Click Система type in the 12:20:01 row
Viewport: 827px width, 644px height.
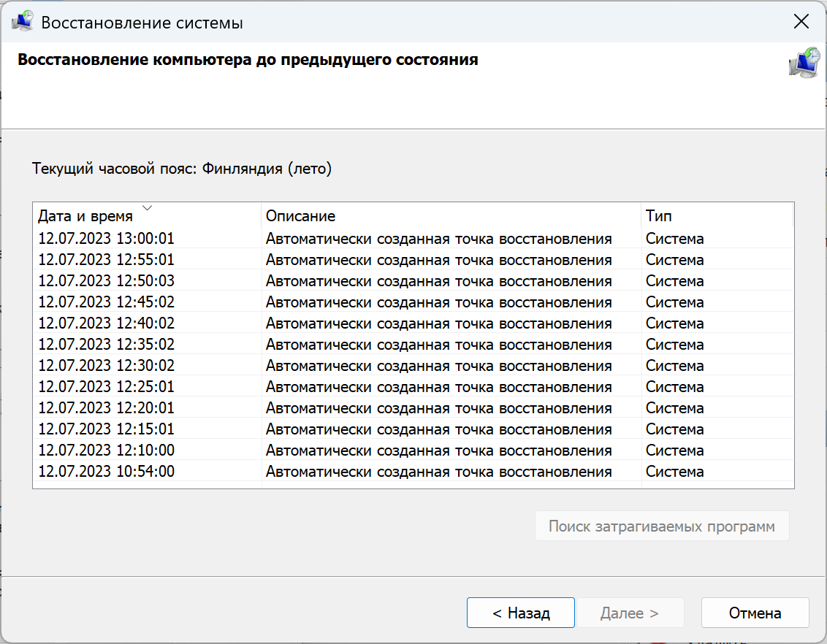674,408
